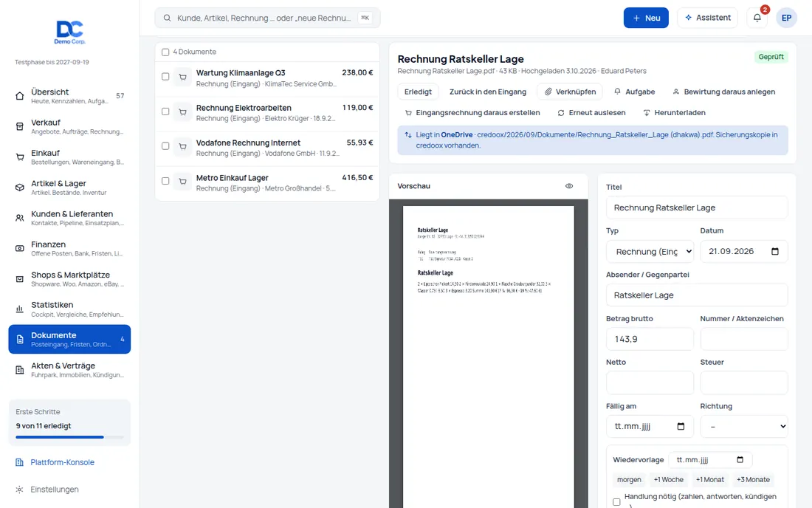Check the Metro Einkauf Lager checkbox
This screenshot has width=812, height=508.
(165, 181)
